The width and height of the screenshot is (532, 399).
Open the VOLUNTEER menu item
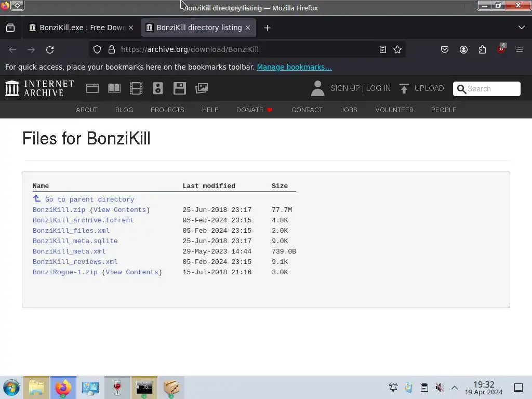394,110
